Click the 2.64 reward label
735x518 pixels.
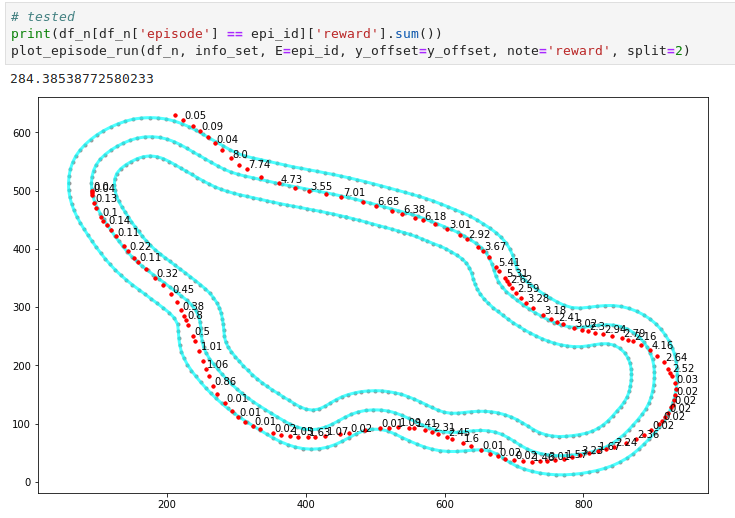pyautogui.click(x=676, y=358)
